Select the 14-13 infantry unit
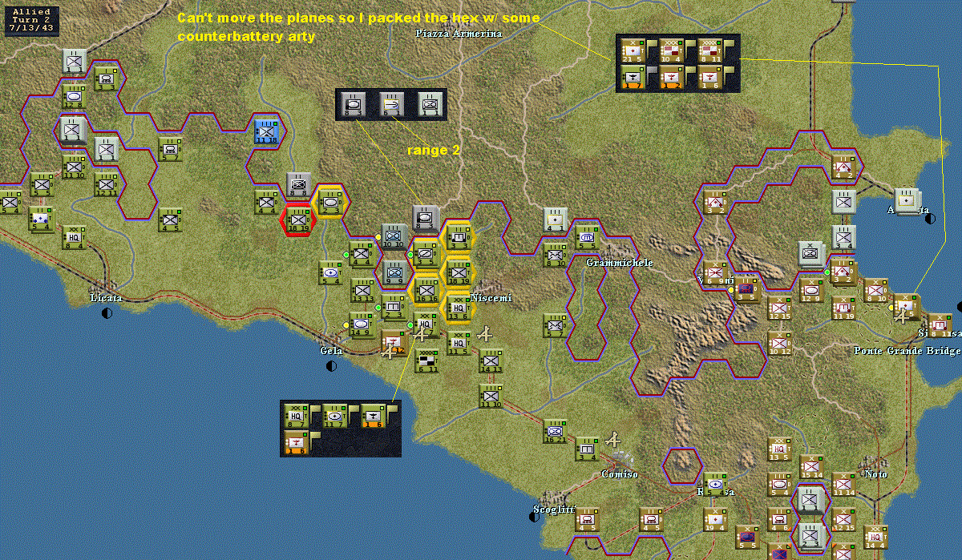962x560 pixels. click(x=490, y=360)
